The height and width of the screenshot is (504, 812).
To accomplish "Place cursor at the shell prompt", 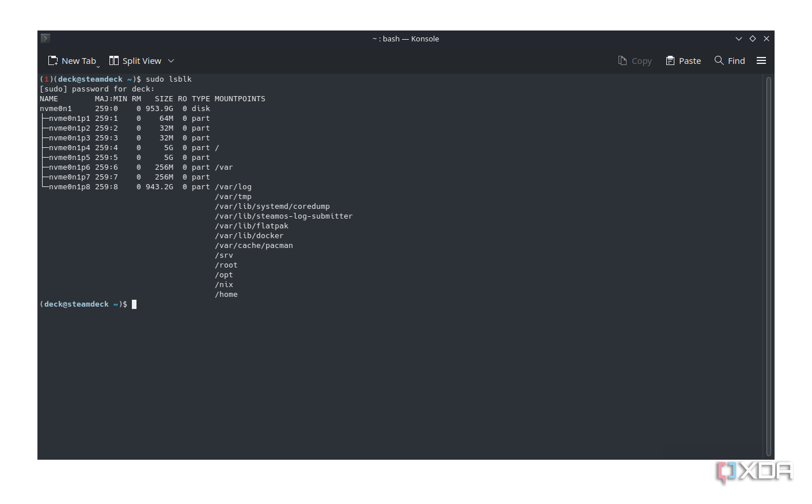I will pyautogui.click(x=134, y=304).
